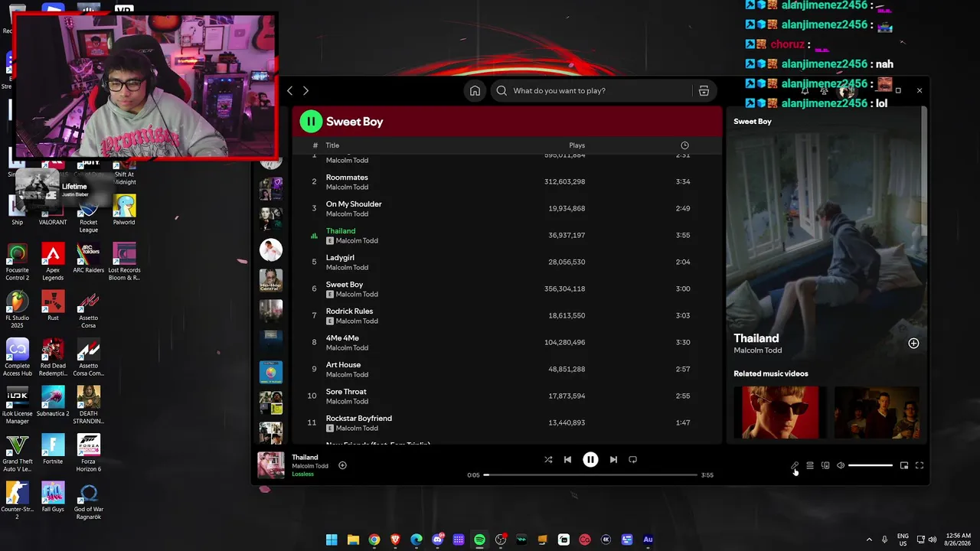Select the ARC Raiders desktop icon

coord(89,258)
